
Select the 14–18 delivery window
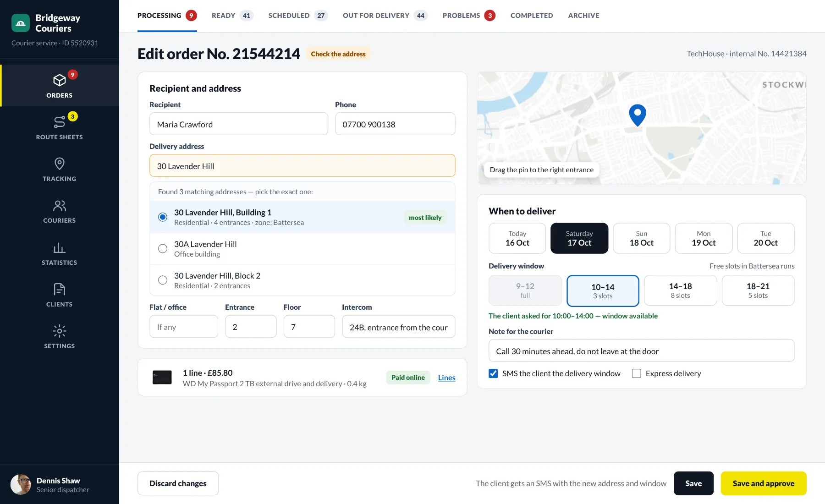click(681, 290)
